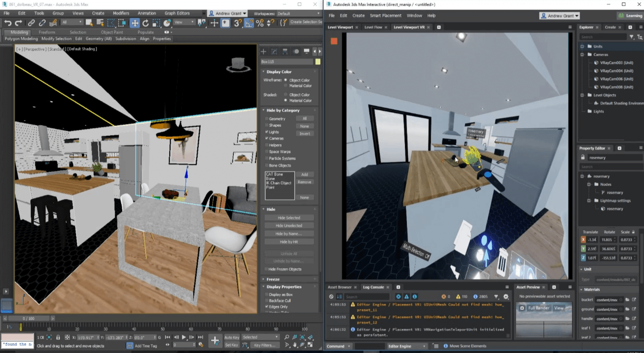Open the Asset Preview settings gear

point(522,308)
